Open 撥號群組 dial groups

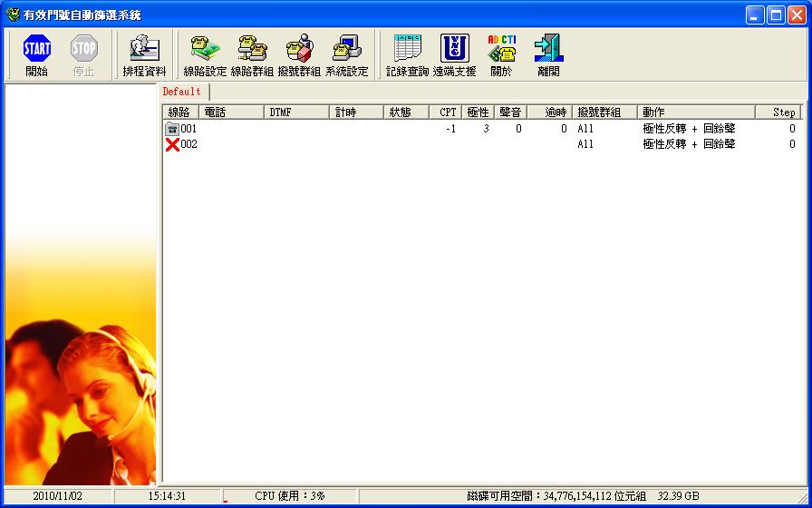pyautogui.click(x=299, y=55)
